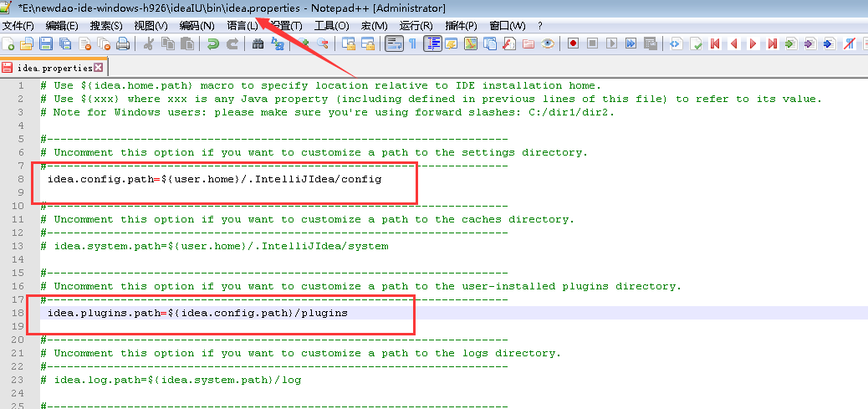868x409 pixels.
Task: Click the Close document toolbar icon
Action: 84,43
